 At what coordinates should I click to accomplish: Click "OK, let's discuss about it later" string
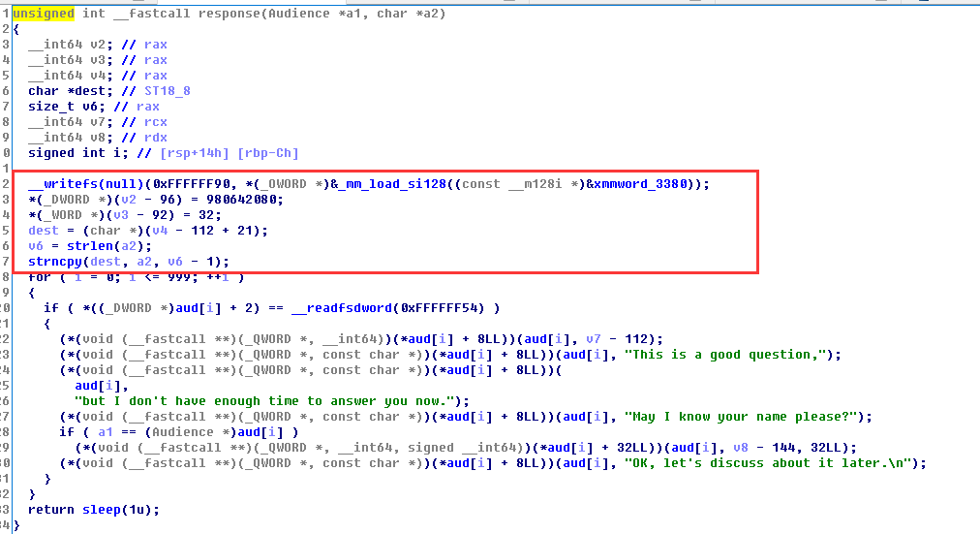click(x=775, y=463)
